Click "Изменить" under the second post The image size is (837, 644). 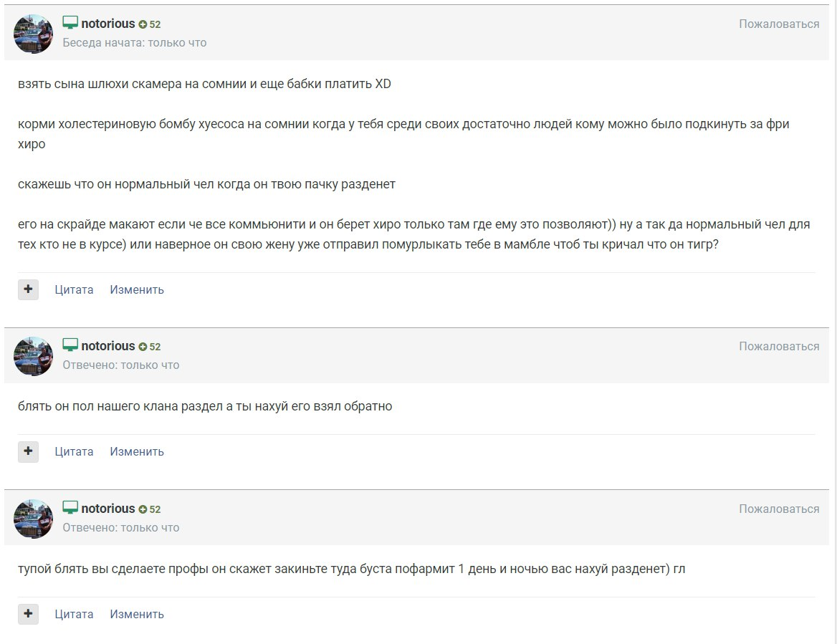(137, 451)
